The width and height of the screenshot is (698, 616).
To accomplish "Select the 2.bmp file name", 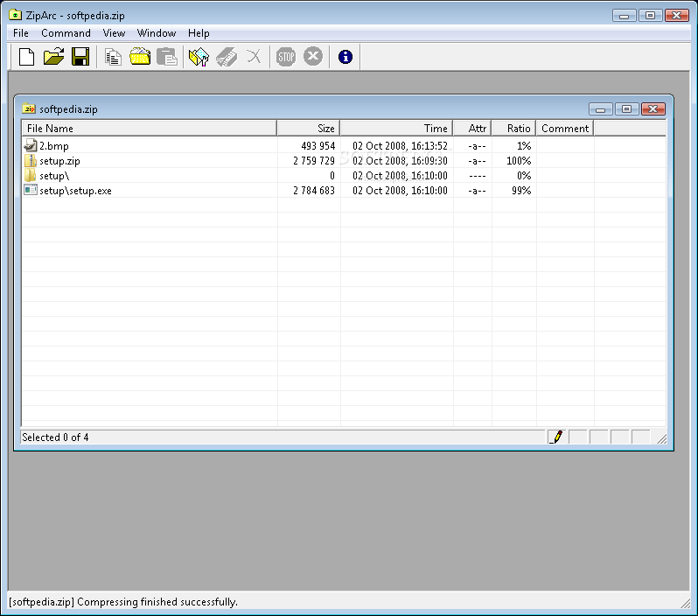I will point(54,146).
